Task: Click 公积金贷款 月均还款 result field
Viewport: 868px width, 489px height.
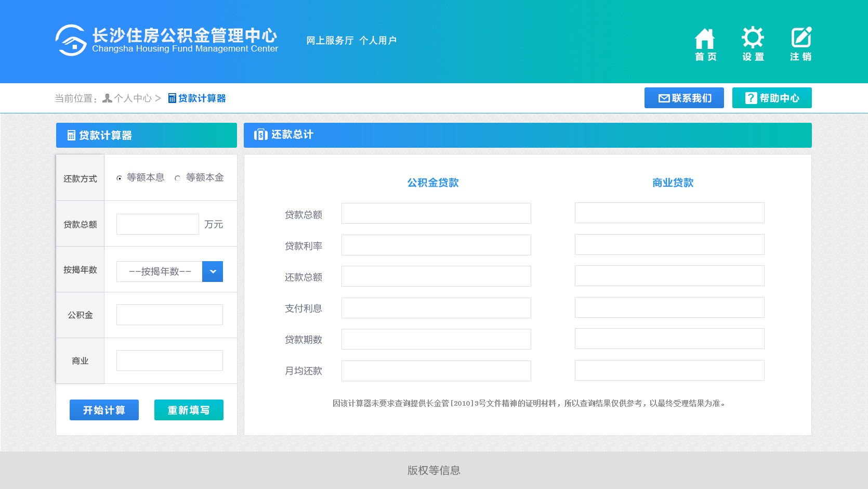Action: coord(436,371)
